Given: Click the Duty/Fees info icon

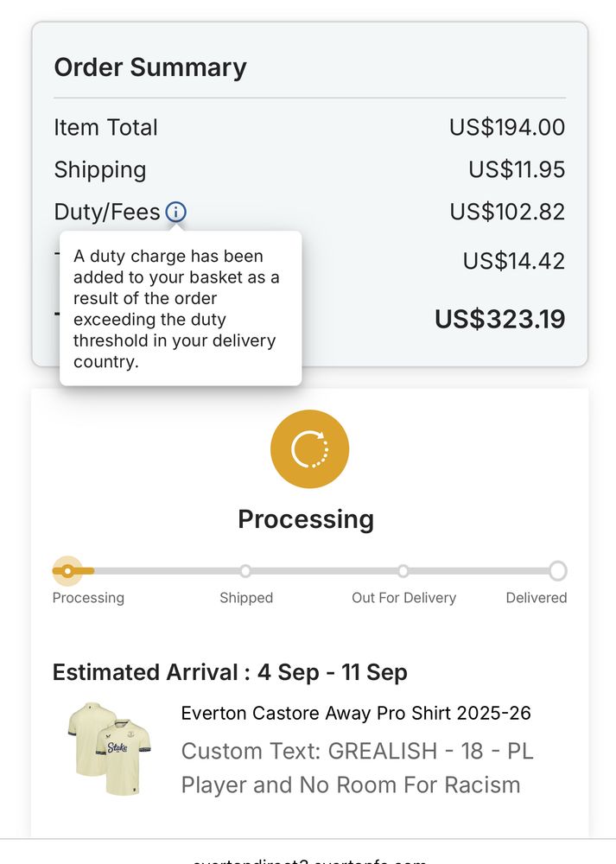Looking at the screenshot, I should coord(175,212).
